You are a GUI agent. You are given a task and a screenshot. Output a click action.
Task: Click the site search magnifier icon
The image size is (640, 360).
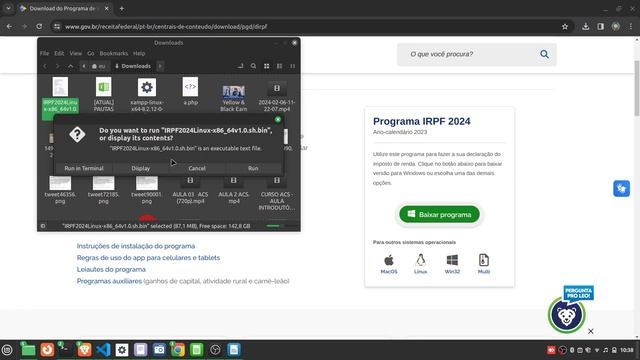tap(544, 54)
